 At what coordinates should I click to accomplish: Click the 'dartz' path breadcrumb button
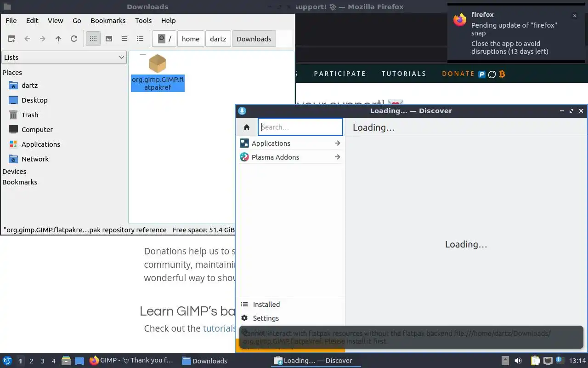coord(218,39)
